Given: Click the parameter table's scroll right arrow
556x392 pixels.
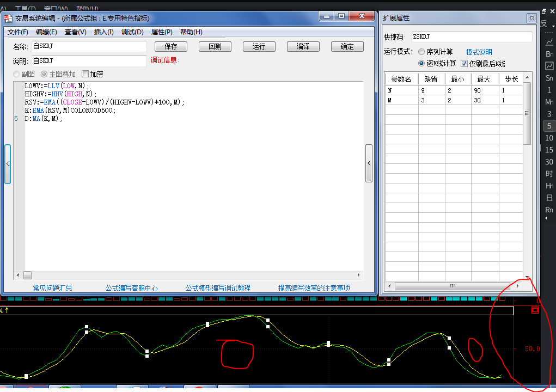Looking at the screenshot, I should 517,286.
